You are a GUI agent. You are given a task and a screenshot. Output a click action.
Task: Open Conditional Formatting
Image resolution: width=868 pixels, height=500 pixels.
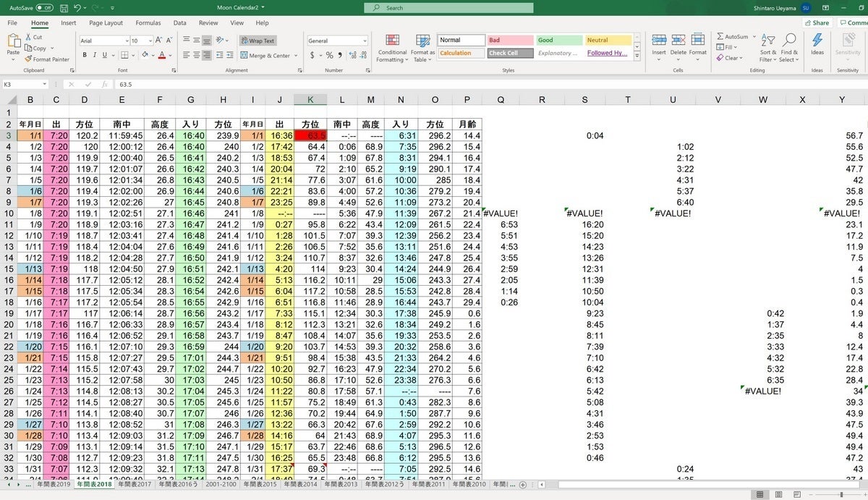(392, 47)
